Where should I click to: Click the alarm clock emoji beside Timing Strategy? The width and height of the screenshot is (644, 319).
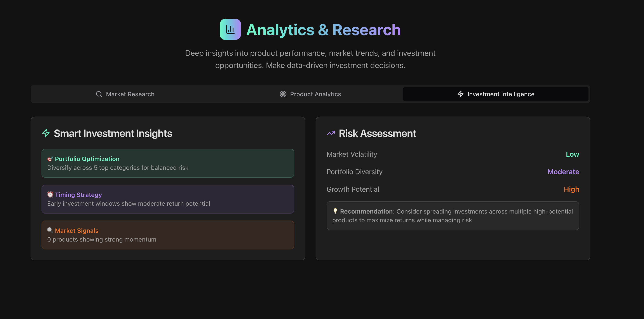pos(50,195)
